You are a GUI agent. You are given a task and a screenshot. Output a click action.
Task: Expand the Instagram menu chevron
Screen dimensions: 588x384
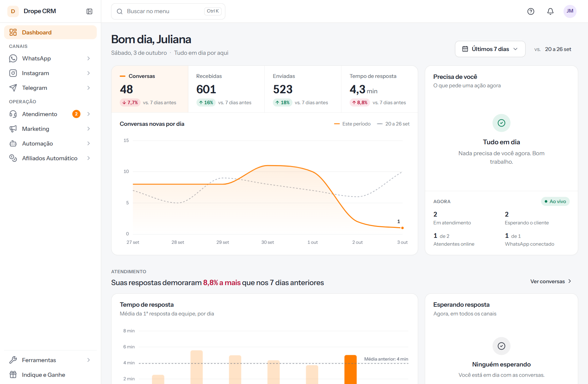pos(89,73)
